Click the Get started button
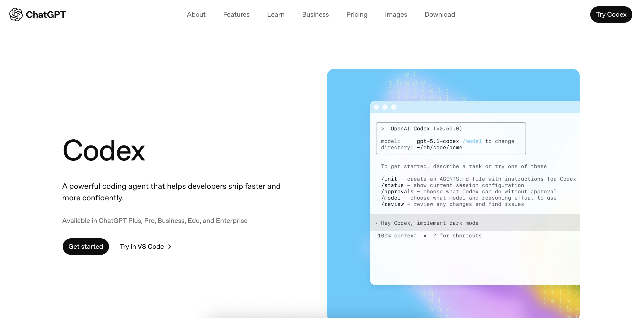The image size is (644, 318). click(x=86, y=247)
